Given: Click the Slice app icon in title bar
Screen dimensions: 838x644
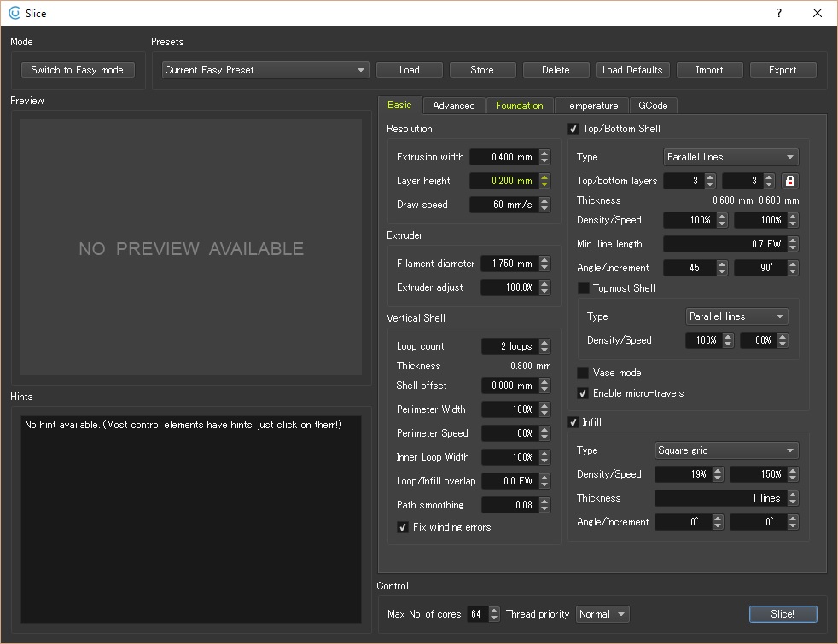Looking at the screenshot, I should click(x=15, y=13).
